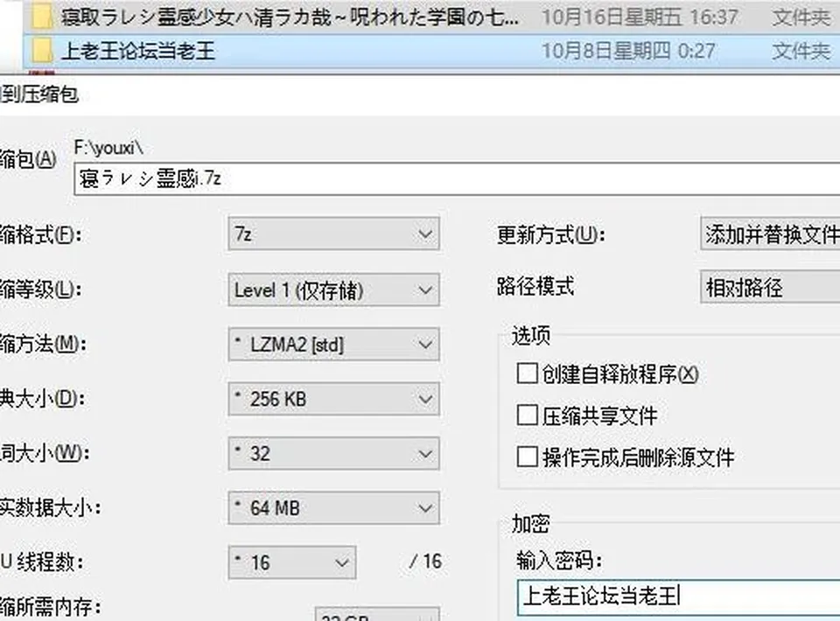This screenshot has height=621, width=840.
Task: Click the 路径模式 label
Action: 535,286
